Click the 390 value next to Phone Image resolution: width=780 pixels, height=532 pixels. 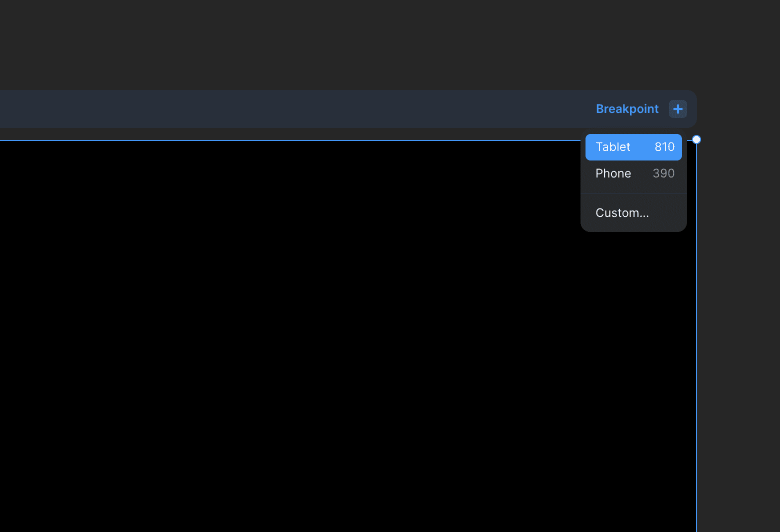[663, 173]
